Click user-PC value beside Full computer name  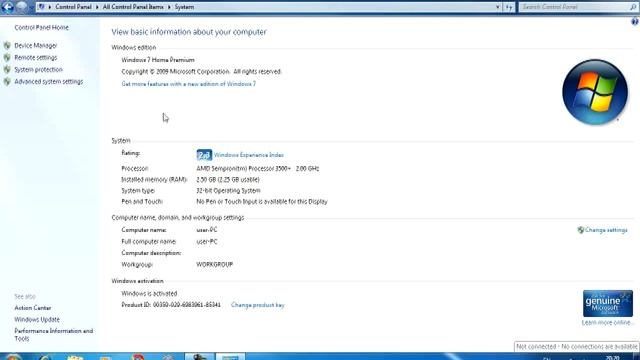pos(207,242)
